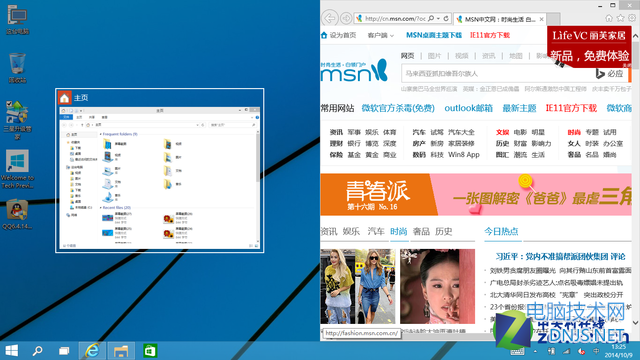Open Windows Store taskbar icon
Screen dimensions: 640x360
click(x=150, y=351)
